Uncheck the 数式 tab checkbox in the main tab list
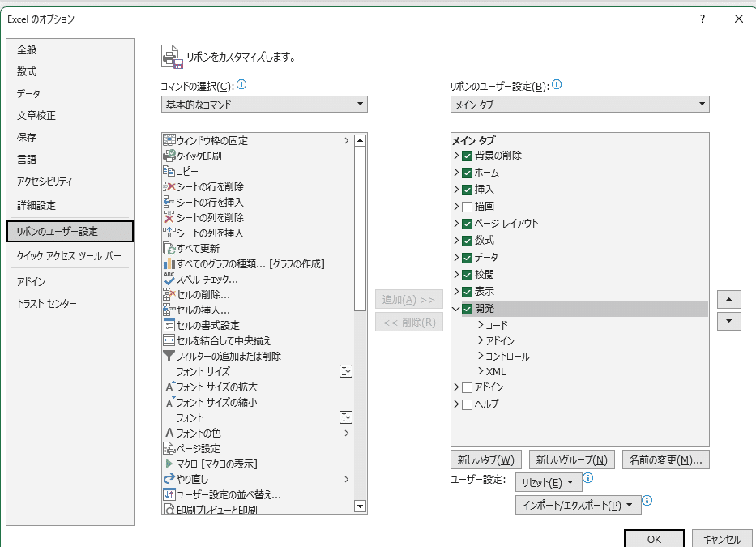The height and width of the screenshot is (547, 756). [x=467, y=241]
